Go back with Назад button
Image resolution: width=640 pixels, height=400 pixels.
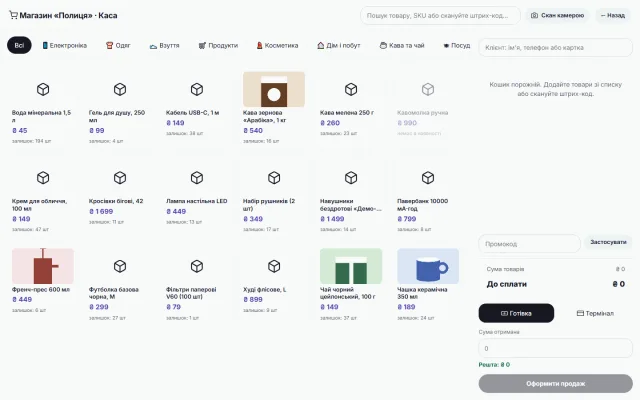click(613, 16)
